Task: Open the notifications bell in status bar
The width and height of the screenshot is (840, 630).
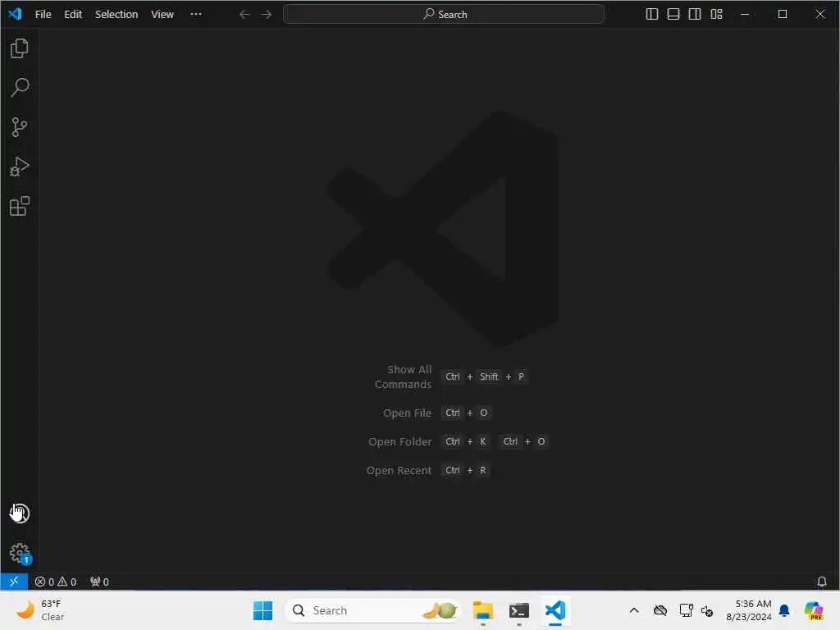Action: (821, 582)
